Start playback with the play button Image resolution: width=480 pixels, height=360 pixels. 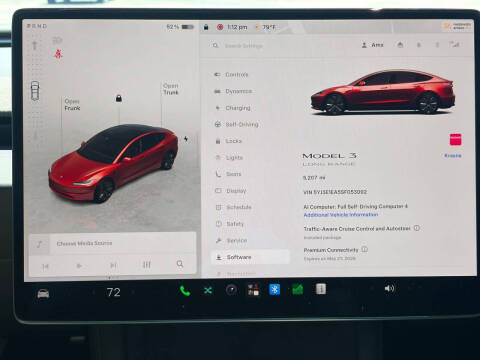tap(79, 266)
